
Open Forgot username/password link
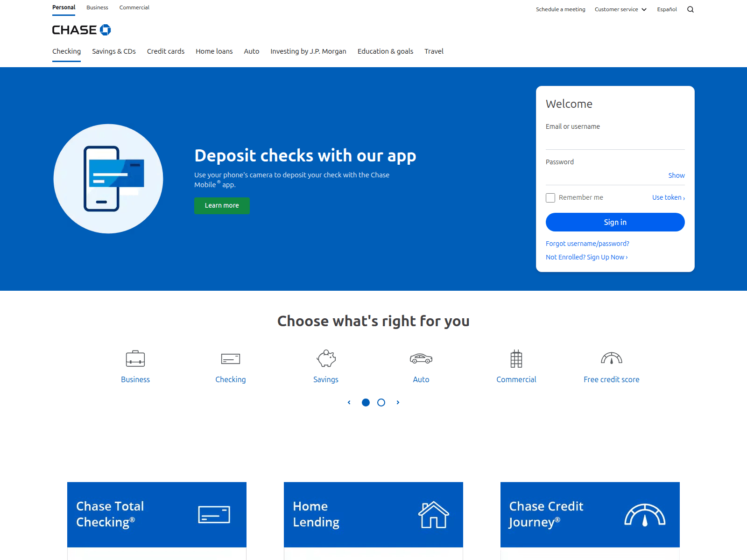pyautogui.click(x=587, y=244)
